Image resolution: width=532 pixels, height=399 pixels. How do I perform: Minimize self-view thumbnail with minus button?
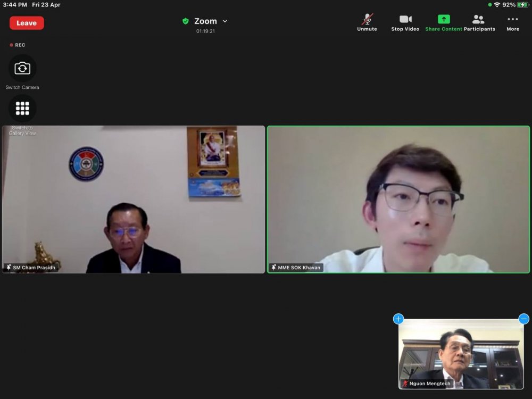[524, 319]
